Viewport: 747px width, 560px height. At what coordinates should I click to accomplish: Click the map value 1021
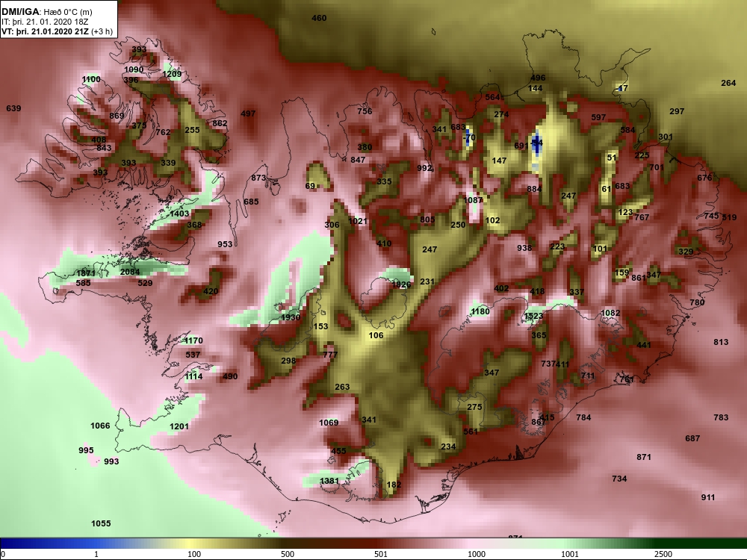click(357, 221)
